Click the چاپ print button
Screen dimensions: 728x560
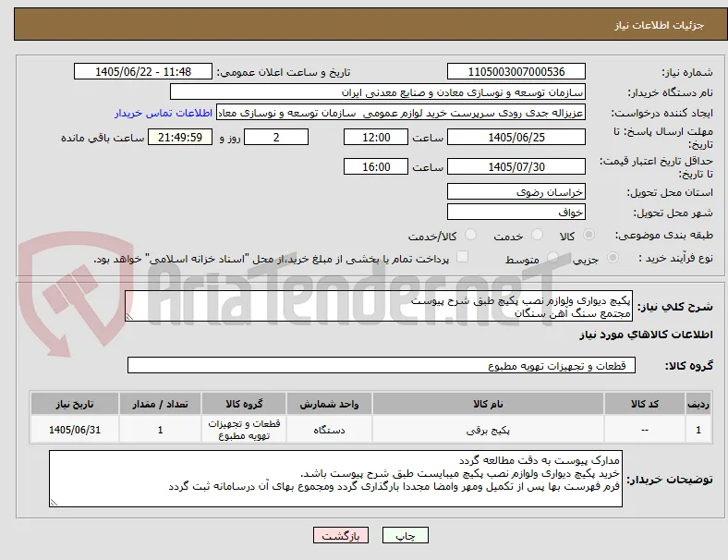click(406, 535)
